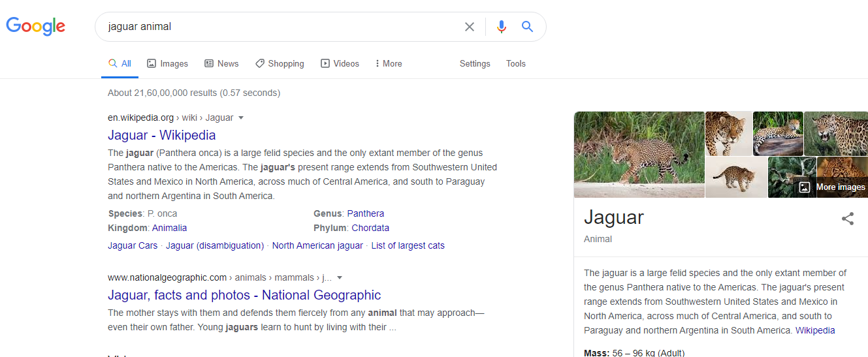
Task: Switch to the Images tab
Action: [167, 64]
